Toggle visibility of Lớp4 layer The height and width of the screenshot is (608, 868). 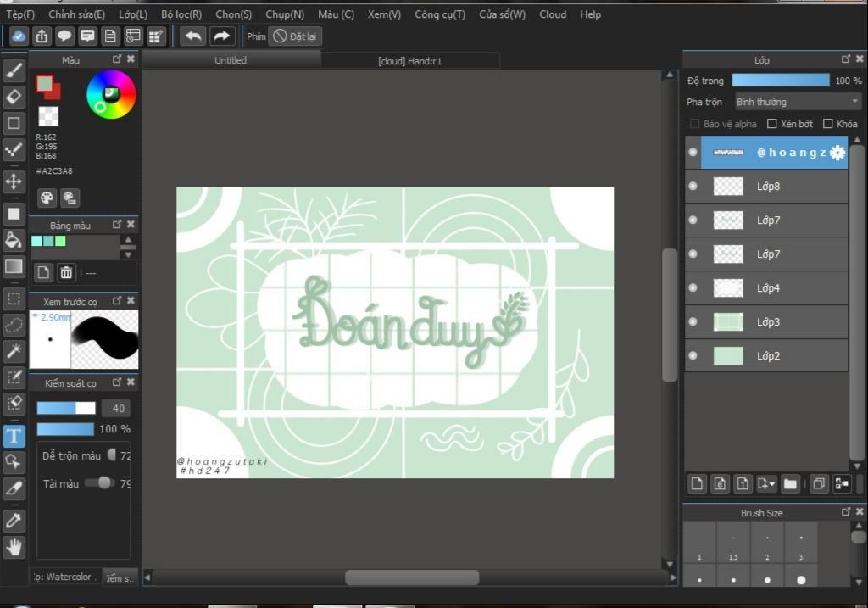(x=693, y=288)
